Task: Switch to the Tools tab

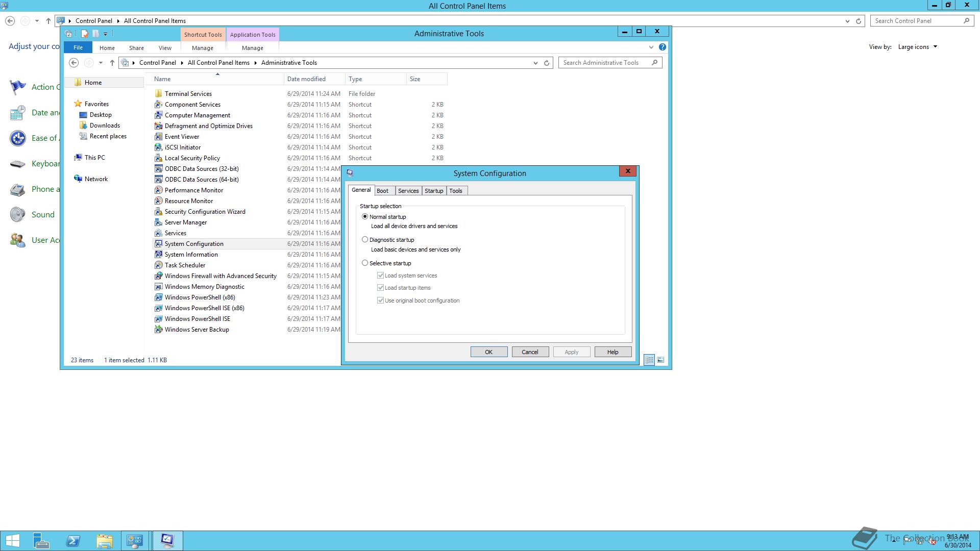Action: coord(456,191)
